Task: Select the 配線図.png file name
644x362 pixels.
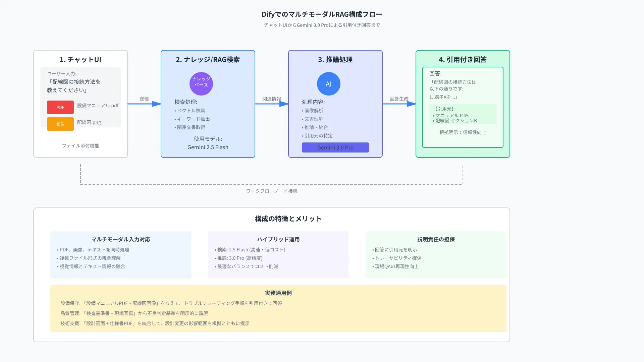Action: pos(89,122)
